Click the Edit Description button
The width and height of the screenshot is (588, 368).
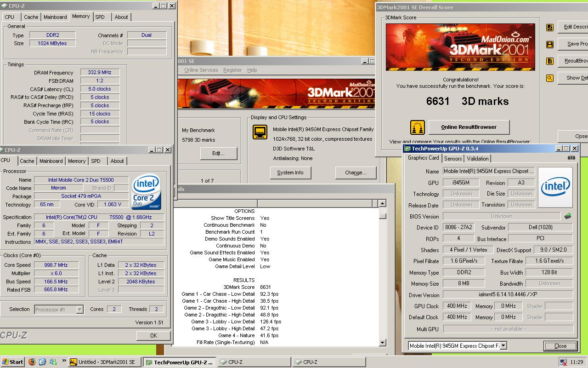pos(573,27)
